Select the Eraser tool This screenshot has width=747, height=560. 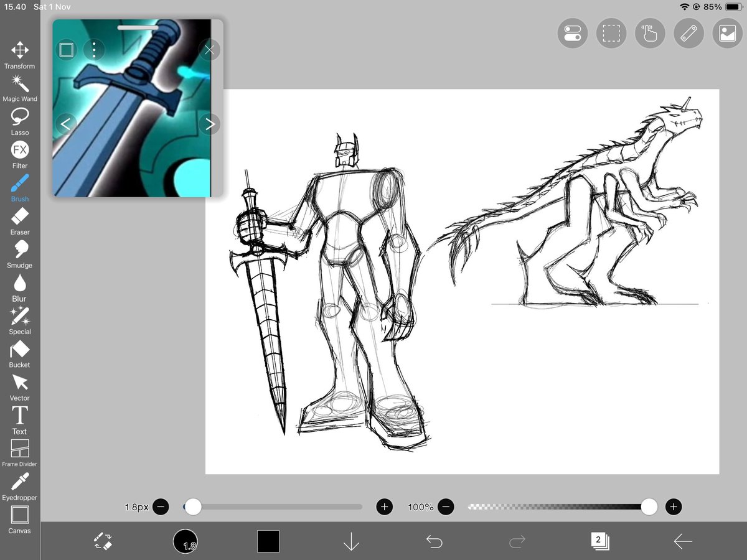tap(20, 221)
